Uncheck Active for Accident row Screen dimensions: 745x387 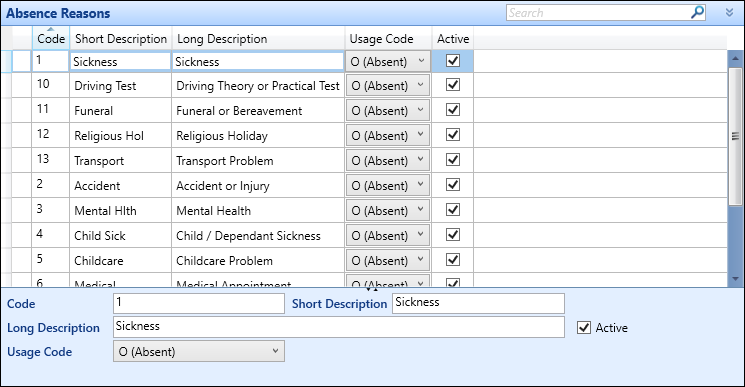pyautogui.click(x=453, y=185)
